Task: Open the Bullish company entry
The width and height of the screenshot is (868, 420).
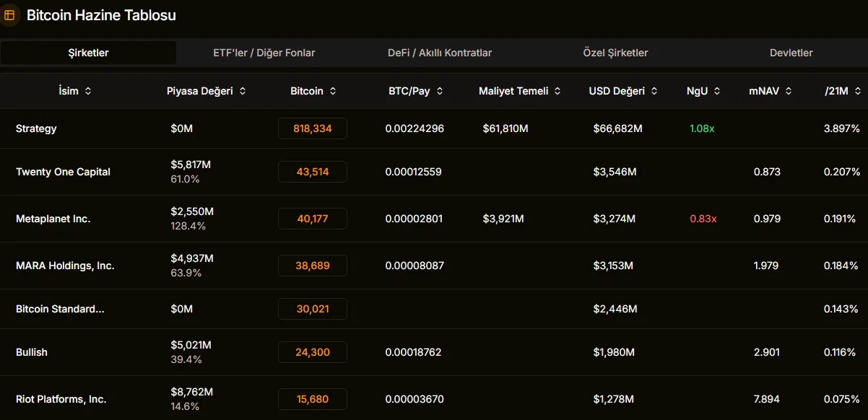Action: point(32,352)
